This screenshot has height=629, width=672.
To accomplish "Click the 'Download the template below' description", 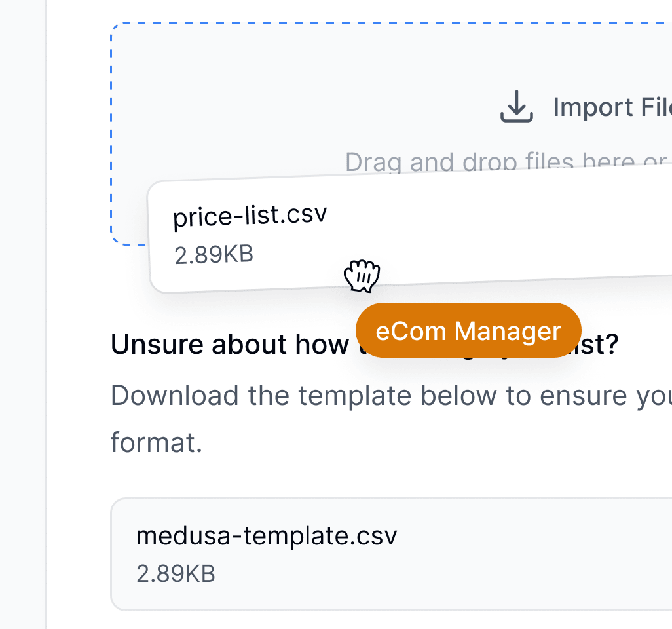I will 391,395.
